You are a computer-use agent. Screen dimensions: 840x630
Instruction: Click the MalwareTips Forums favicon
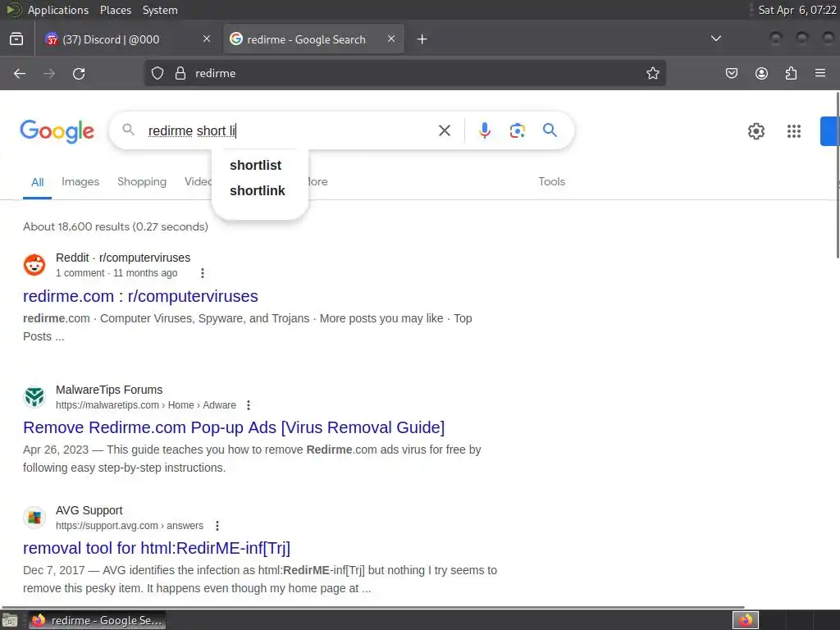click(34, 397)
